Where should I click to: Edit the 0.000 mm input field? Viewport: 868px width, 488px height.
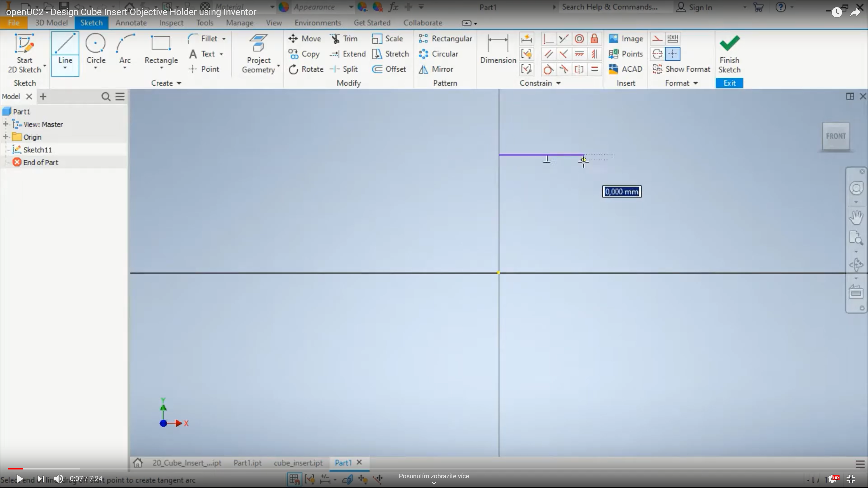coord(622,191)
